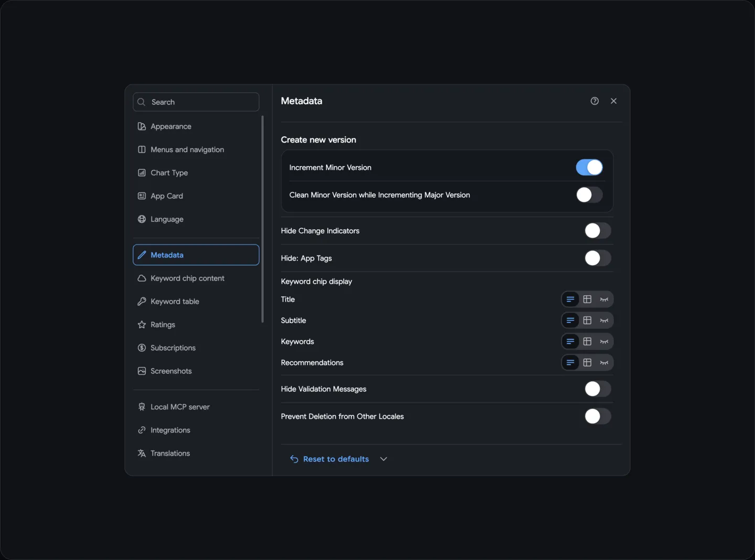Disable Increment Minor Version toggle
The width and height of the screenshot is (755, 560).
[589, 167]
